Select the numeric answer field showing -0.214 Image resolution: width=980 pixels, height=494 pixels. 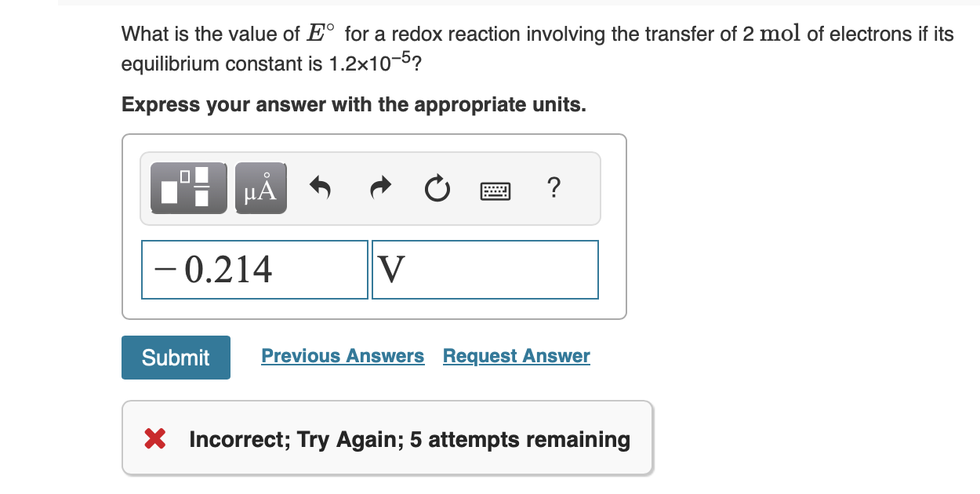coord(254,269)
